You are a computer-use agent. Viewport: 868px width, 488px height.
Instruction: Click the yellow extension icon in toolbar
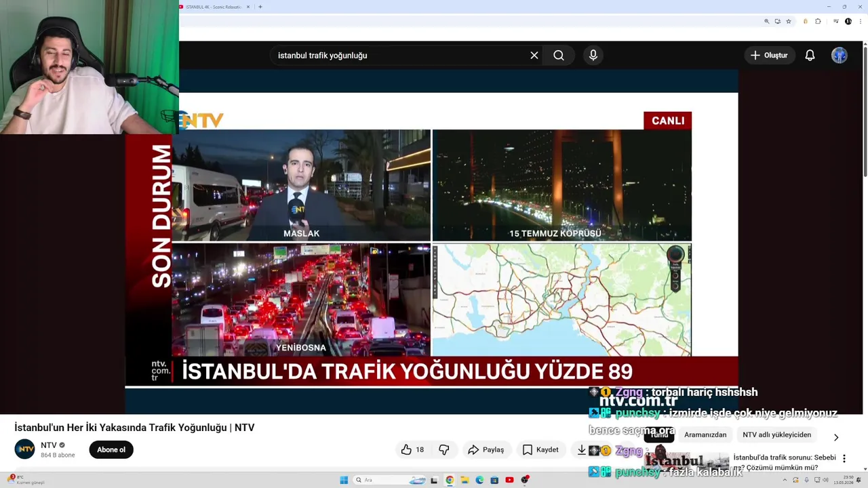tap(806, 22)
